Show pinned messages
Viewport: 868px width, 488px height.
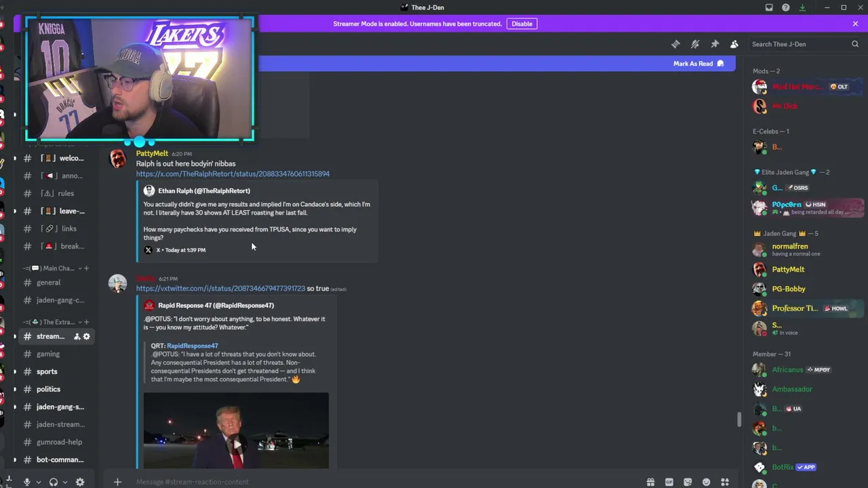pyautogui.click(x=715, y=44)
